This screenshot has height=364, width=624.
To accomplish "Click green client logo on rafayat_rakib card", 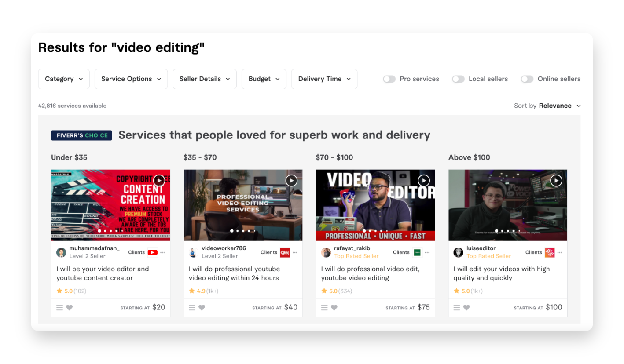I will click(417, 252).
